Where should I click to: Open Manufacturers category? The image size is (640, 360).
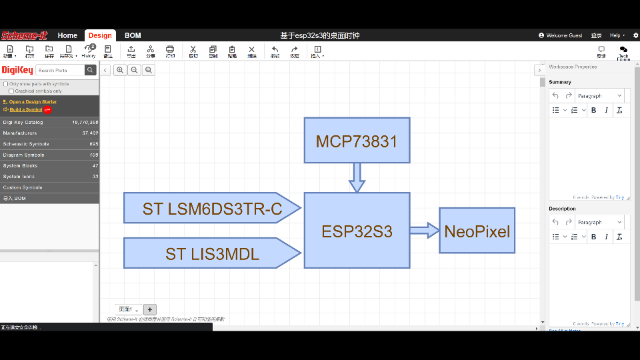coord(49,133)
